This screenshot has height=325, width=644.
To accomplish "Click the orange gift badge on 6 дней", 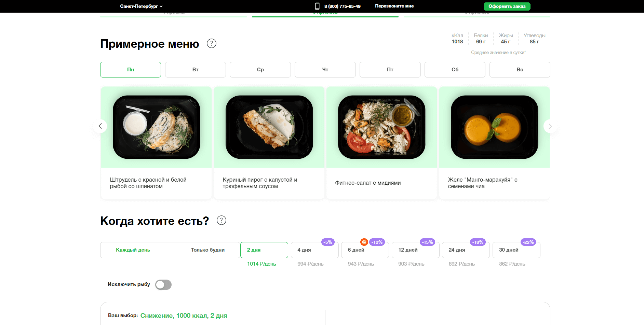I will coord(364,242).
